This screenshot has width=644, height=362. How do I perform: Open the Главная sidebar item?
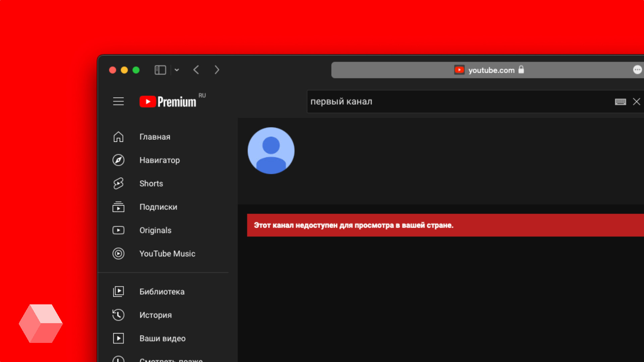point(163,137)
